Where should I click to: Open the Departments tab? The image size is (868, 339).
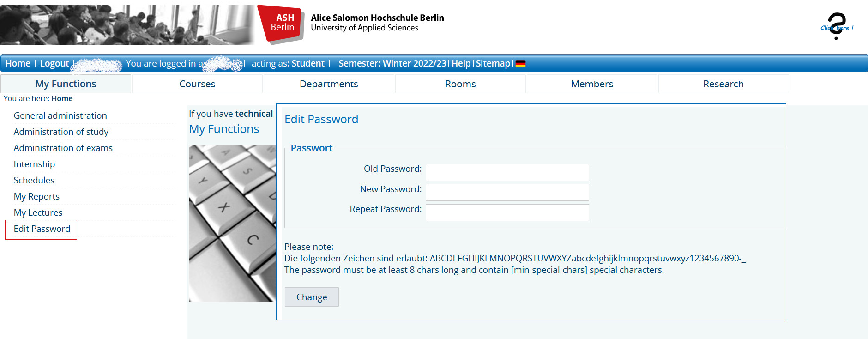(329, 84)
